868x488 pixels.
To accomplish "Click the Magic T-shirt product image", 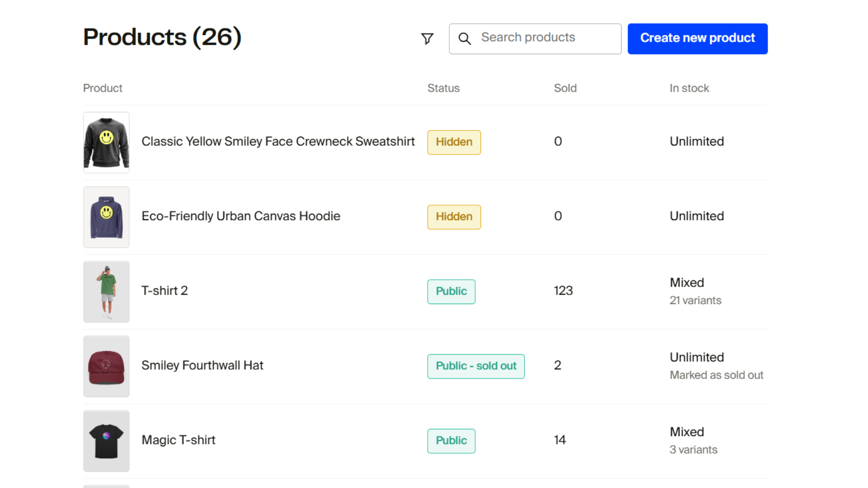I will (106, 441).
